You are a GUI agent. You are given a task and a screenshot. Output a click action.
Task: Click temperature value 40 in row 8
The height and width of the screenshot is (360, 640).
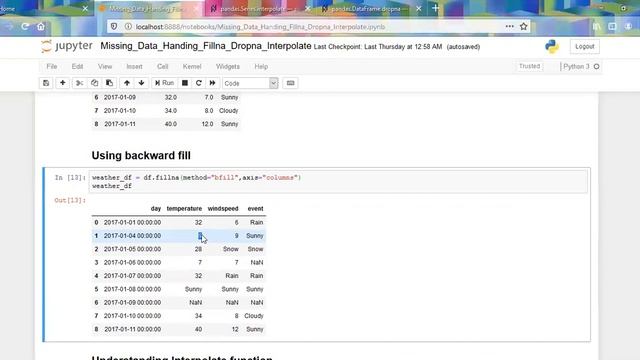tap(198, 329)
